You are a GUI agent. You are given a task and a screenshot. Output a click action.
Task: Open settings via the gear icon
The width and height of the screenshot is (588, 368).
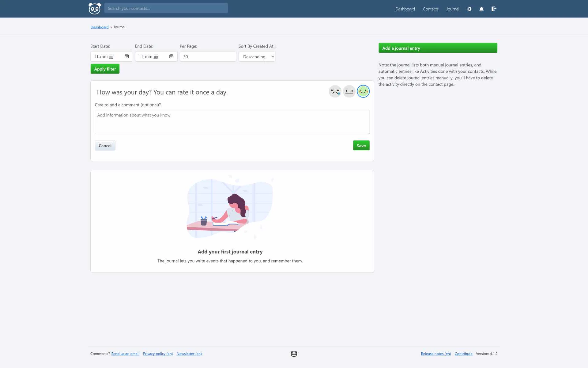469,9
